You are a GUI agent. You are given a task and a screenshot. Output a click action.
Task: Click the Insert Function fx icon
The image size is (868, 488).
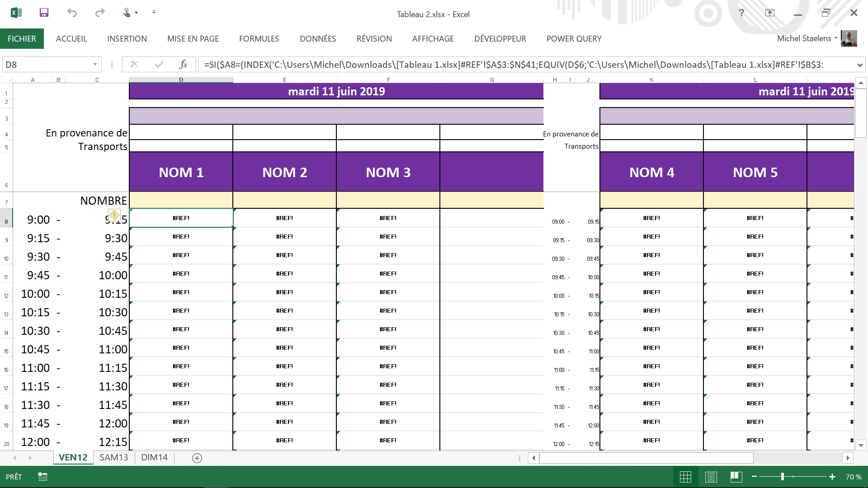[x=183, y=65]
